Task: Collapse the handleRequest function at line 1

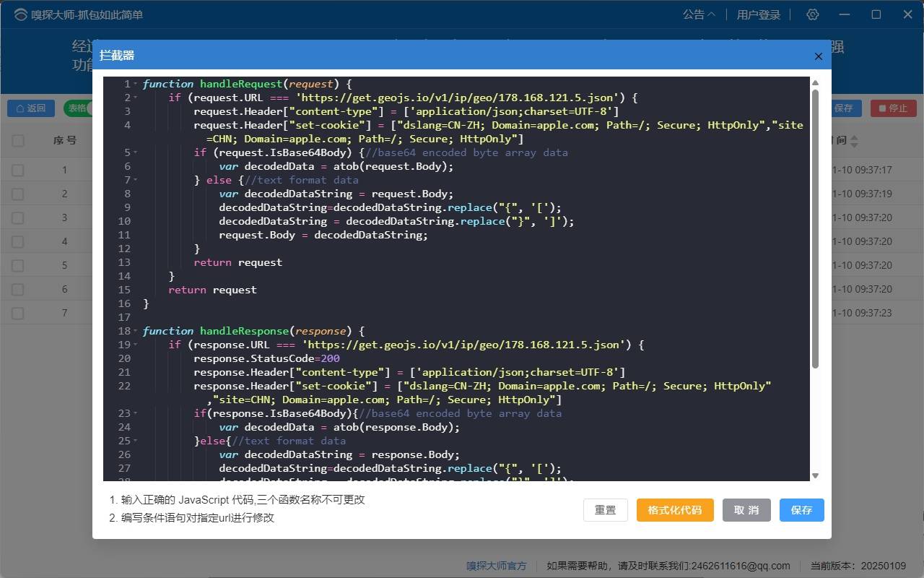Action: 136,84
